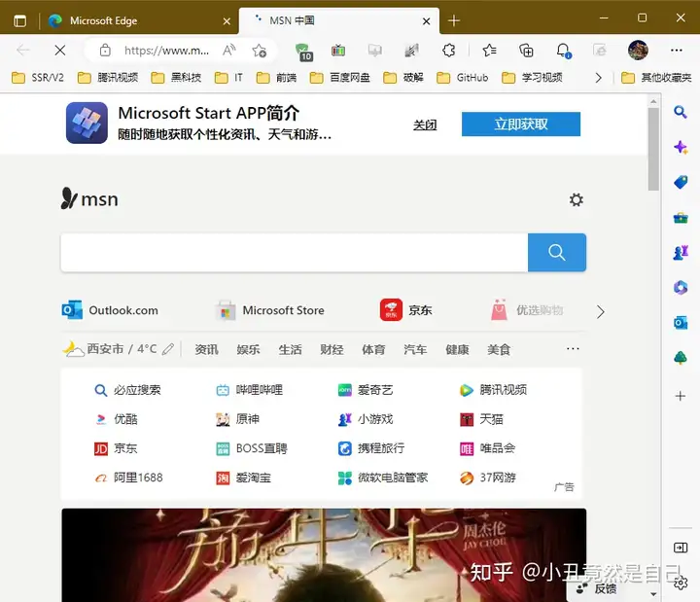
Task: Open the 其他收藏夹 folder
Action: 656,78
